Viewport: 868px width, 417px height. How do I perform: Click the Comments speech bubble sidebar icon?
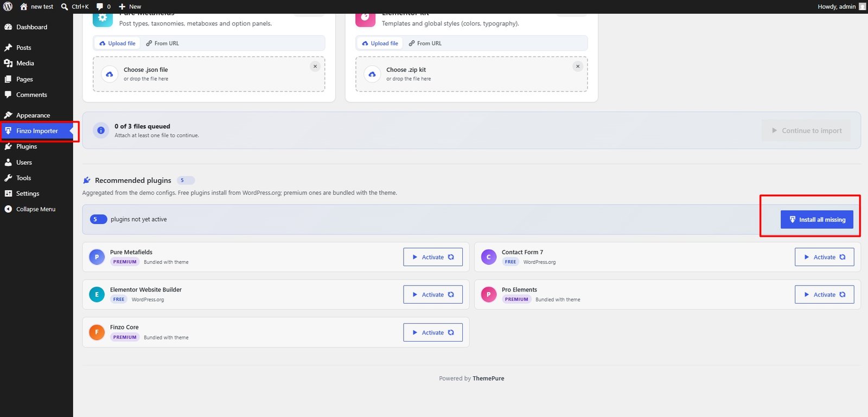click(x=8, y=95)
